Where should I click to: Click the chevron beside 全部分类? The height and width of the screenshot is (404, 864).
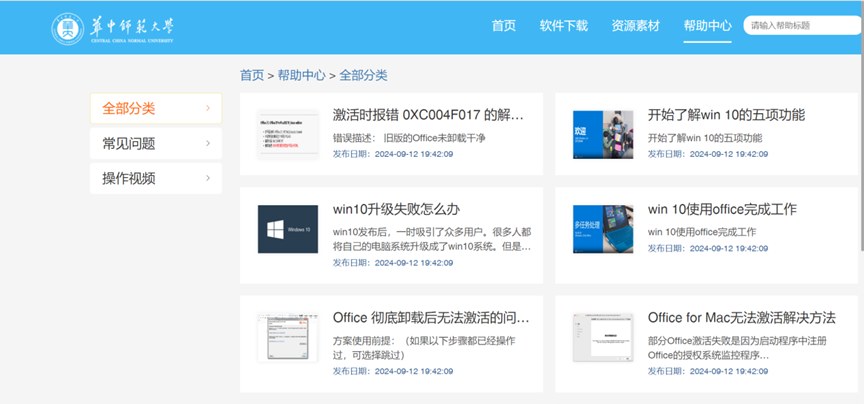point(208,108)
